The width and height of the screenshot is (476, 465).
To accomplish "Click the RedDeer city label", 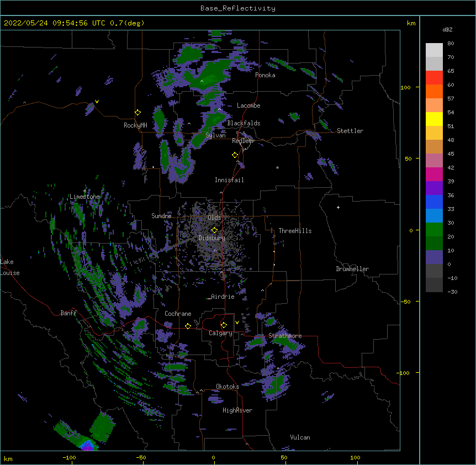I will point(243,141).
